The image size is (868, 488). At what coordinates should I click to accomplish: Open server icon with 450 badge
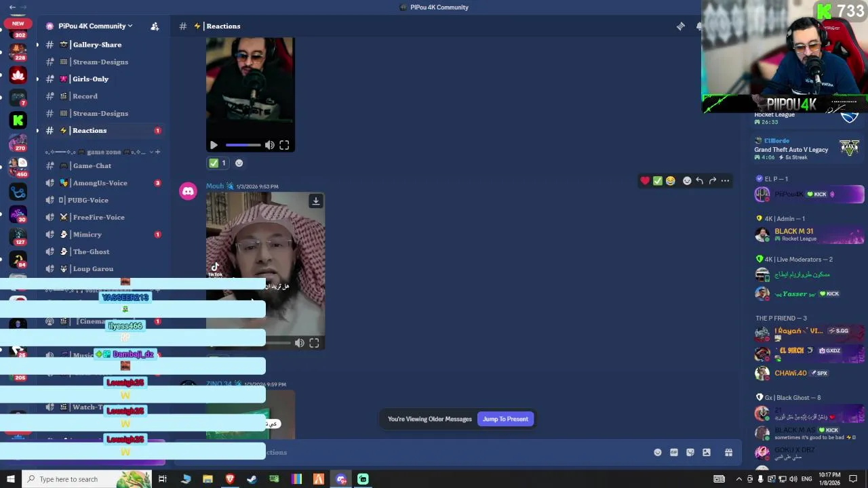[x=18, y=167]
